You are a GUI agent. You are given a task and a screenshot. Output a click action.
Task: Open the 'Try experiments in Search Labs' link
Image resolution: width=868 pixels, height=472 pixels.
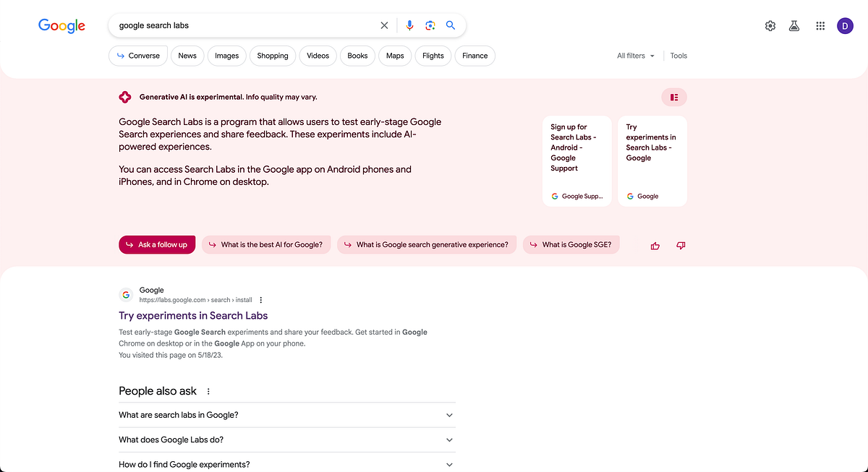pos(193,316)
